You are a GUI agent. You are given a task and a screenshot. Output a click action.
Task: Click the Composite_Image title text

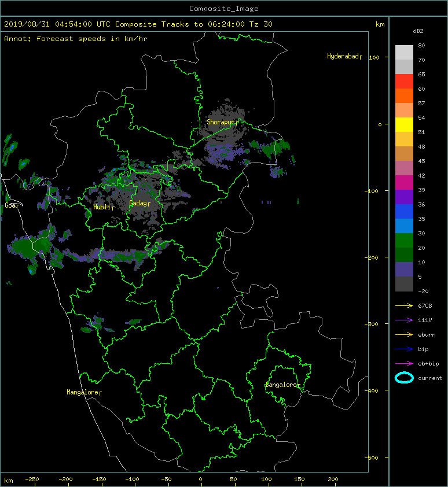point(224,9)
